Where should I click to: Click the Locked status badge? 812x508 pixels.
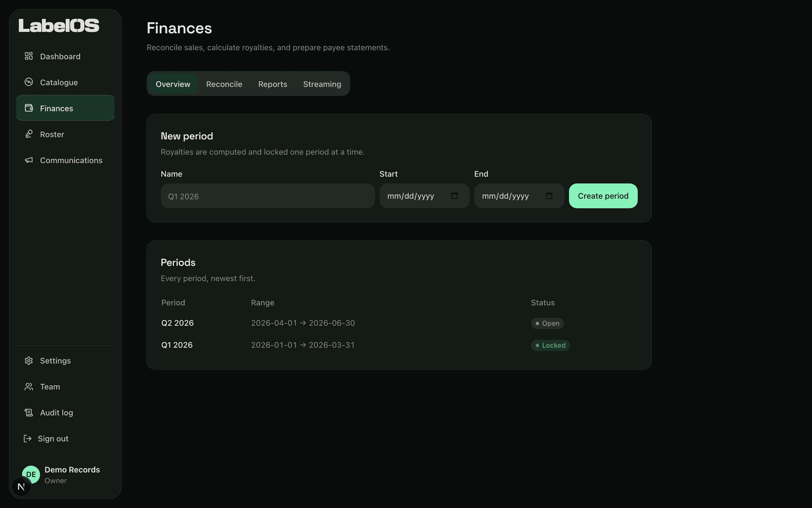pos(550,345)
